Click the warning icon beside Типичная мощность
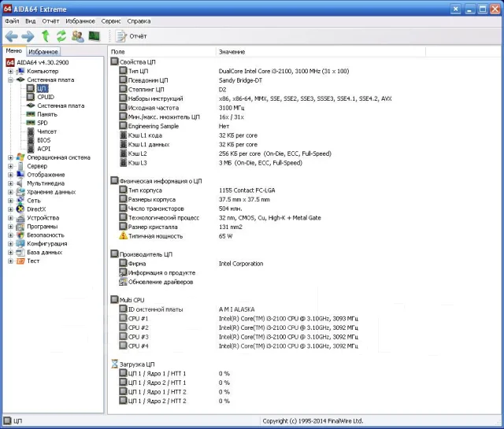Image resolution: width=504 pixels, height=429 pixels. [123, 236]
